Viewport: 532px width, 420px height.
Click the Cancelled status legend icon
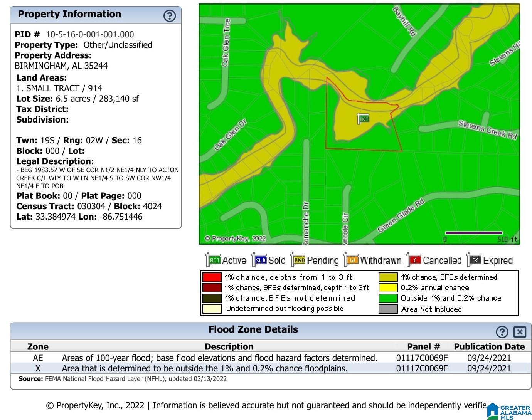(414, 260)
